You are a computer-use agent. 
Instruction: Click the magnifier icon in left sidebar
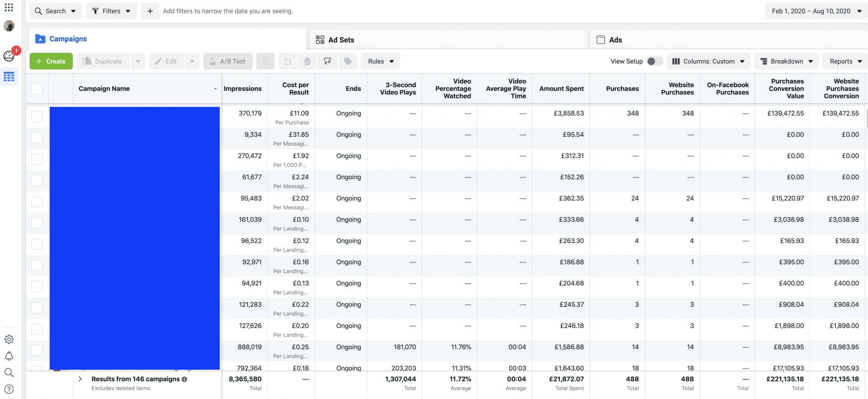pos(9,373)
